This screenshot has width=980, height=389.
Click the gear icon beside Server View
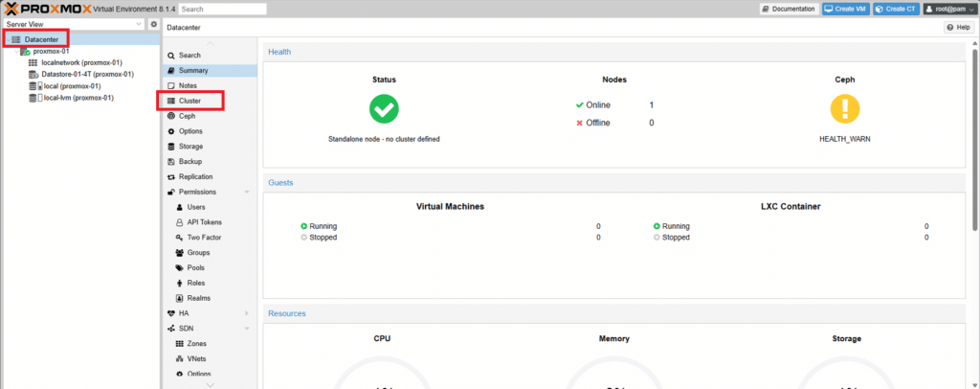coord(154,24)
